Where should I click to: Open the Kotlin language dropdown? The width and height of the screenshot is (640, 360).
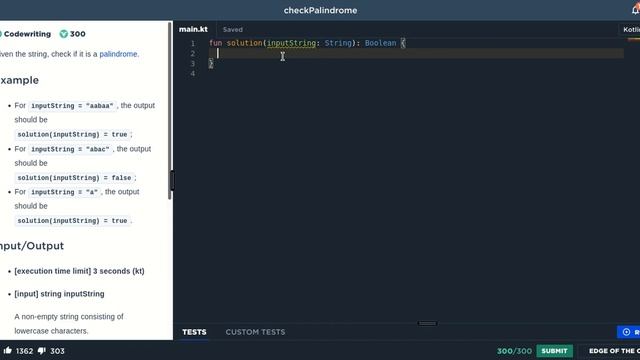(631, 29)
